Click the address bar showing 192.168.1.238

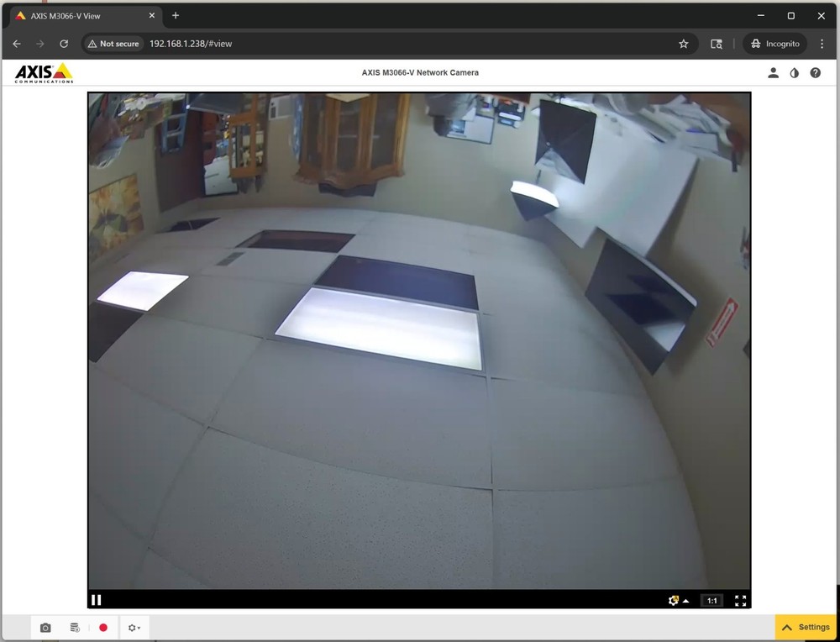coord(252,44)
